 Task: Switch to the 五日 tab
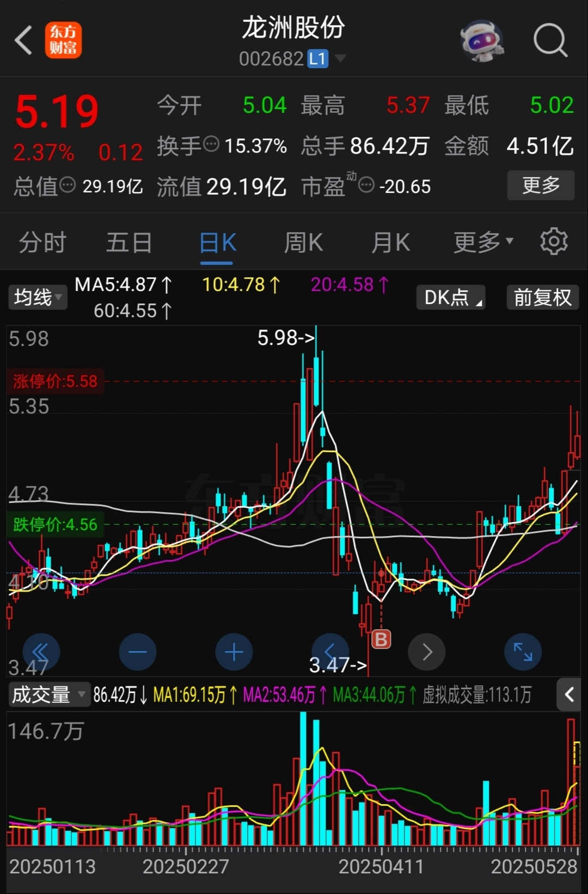click(128, 242)
